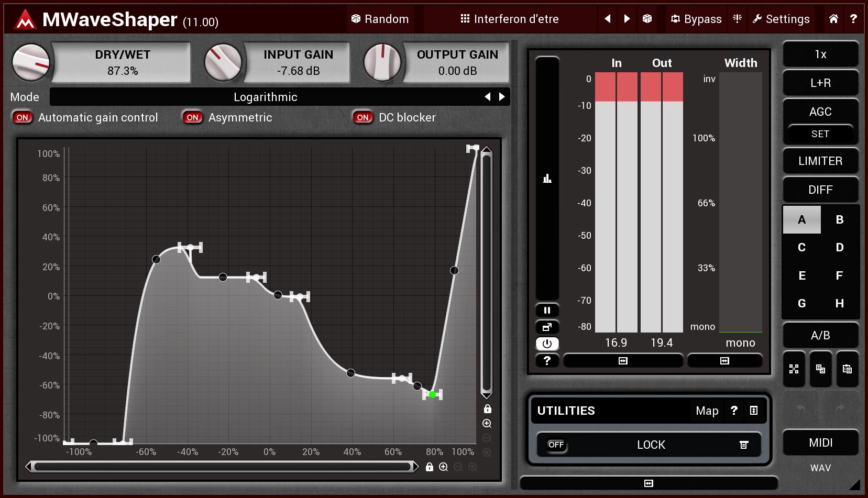Viewport: 868px width, 498px height.
Task: Open Utilities help question mark
Action: click(734, 411)
